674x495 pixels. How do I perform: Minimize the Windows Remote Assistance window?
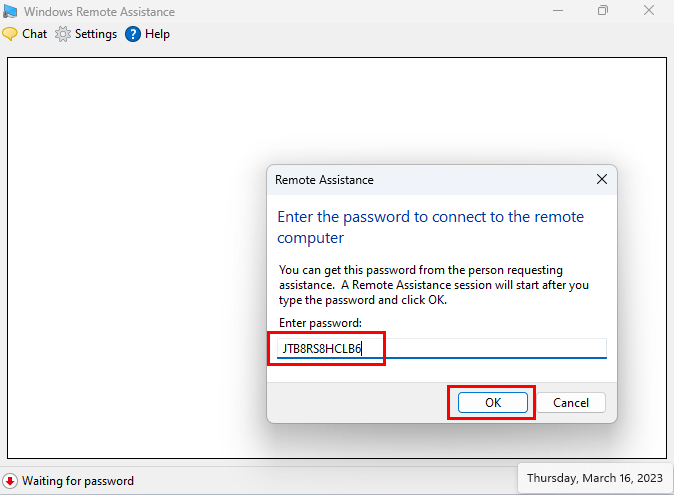click(x=557, y=11)
